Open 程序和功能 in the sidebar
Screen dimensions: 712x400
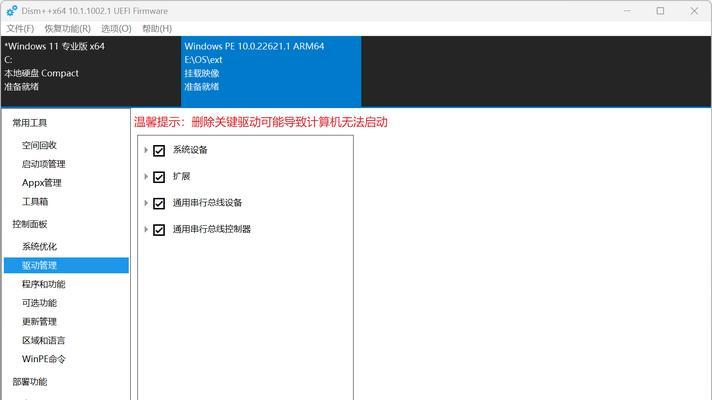(44, 284)
